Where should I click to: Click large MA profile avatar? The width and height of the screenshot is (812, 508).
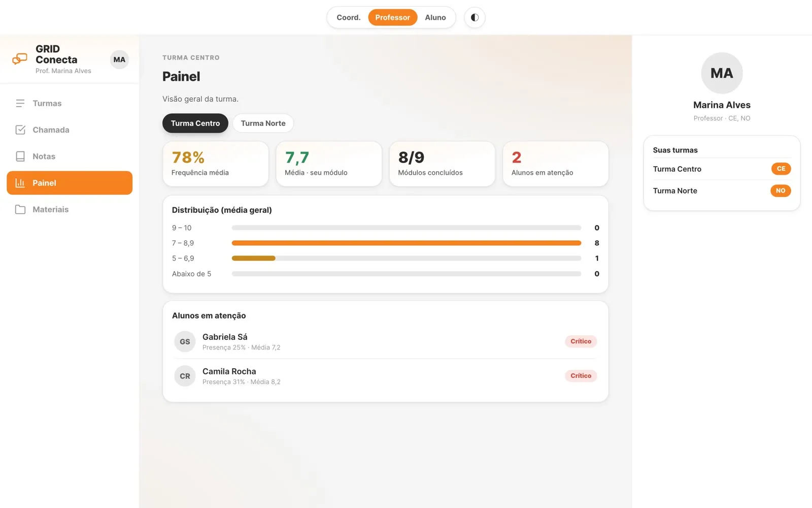point(722,73)
